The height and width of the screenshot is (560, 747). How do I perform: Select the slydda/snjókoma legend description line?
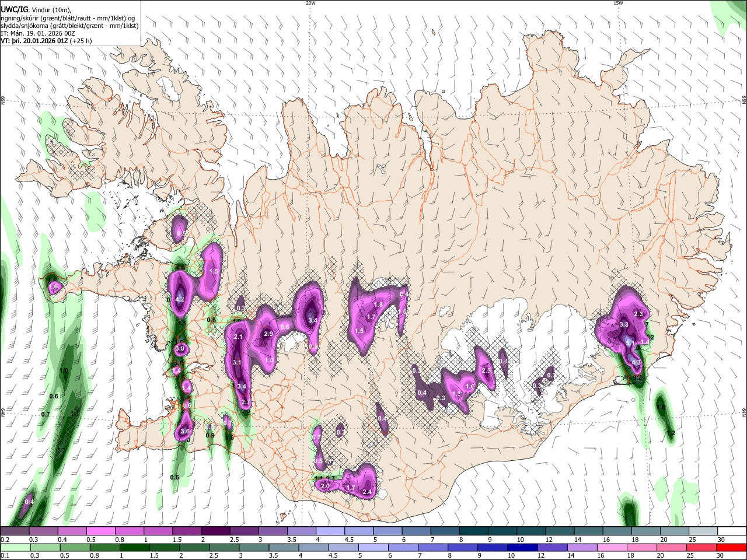(69, 26)
